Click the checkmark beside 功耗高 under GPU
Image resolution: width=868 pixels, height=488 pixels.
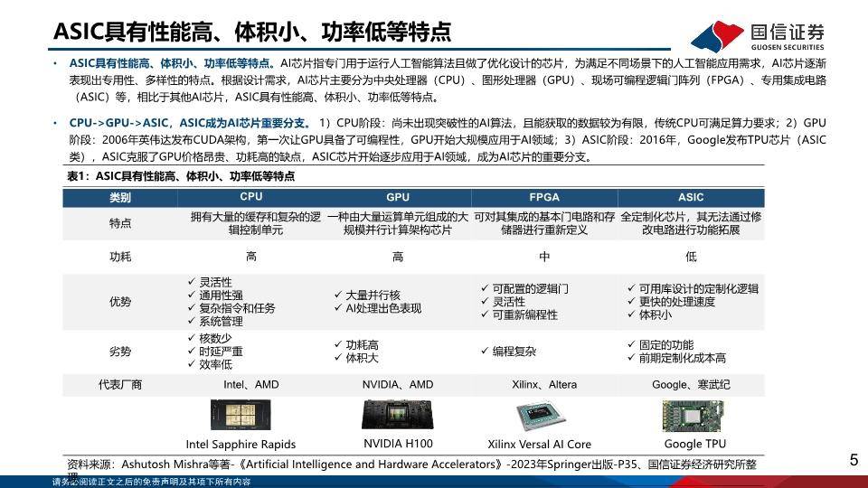(x=338, y=344)
